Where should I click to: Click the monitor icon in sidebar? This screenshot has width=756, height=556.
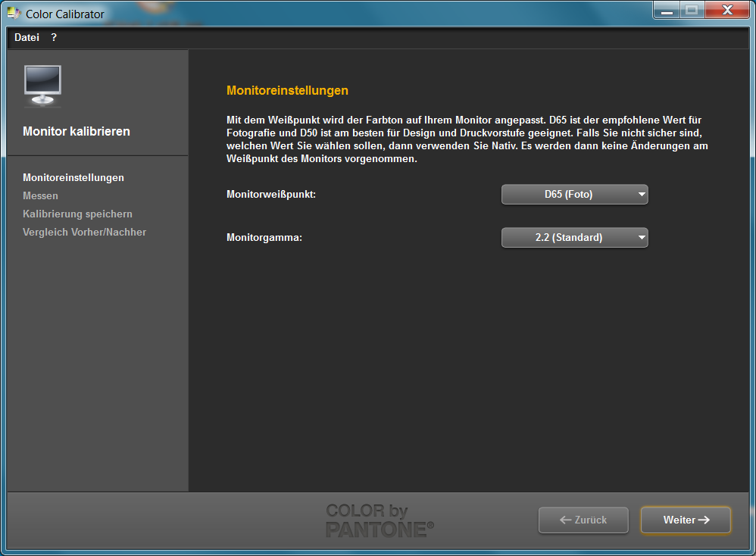(43, 86)
